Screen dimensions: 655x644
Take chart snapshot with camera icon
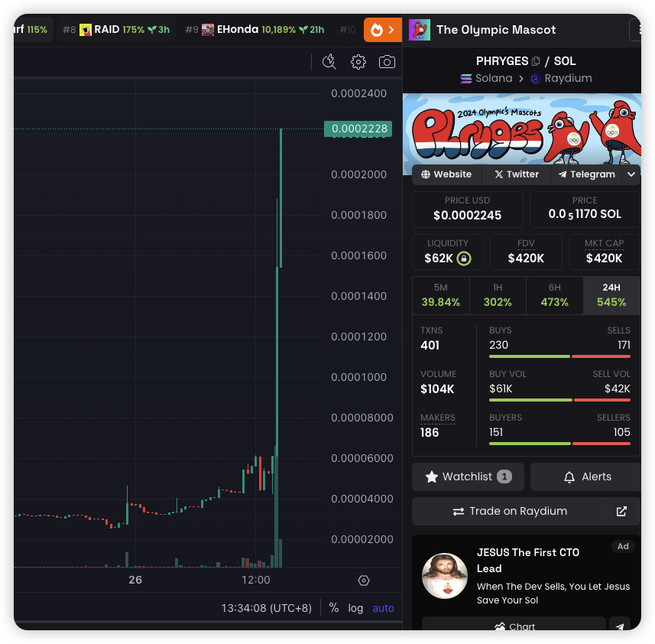click(387, 62)
